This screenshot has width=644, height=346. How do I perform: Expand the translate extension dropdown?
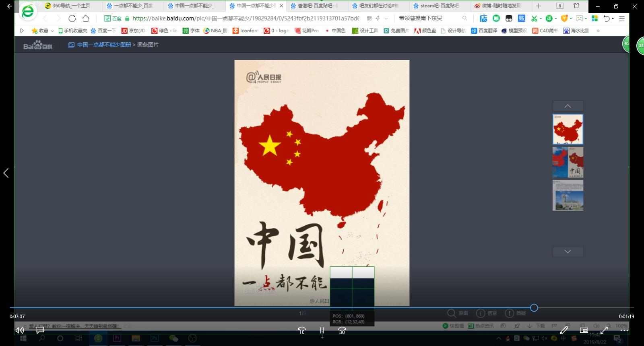tap(555, 19)
